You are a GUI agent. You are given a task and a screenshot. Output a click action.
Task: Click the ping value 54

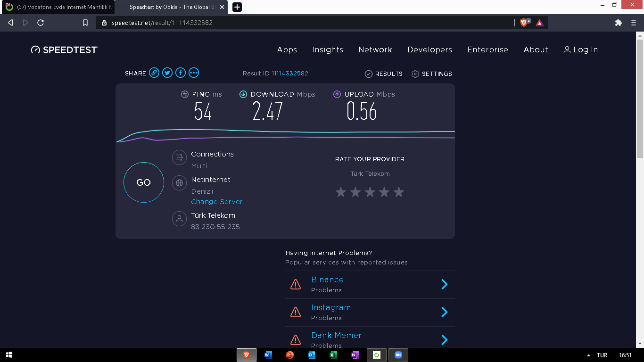203,111
